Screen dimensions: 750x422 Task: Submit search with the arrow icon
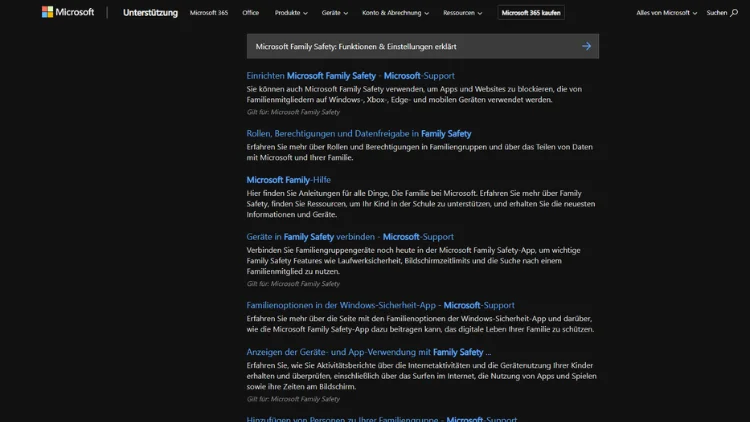pyautogui.click(x=586, y=46)
